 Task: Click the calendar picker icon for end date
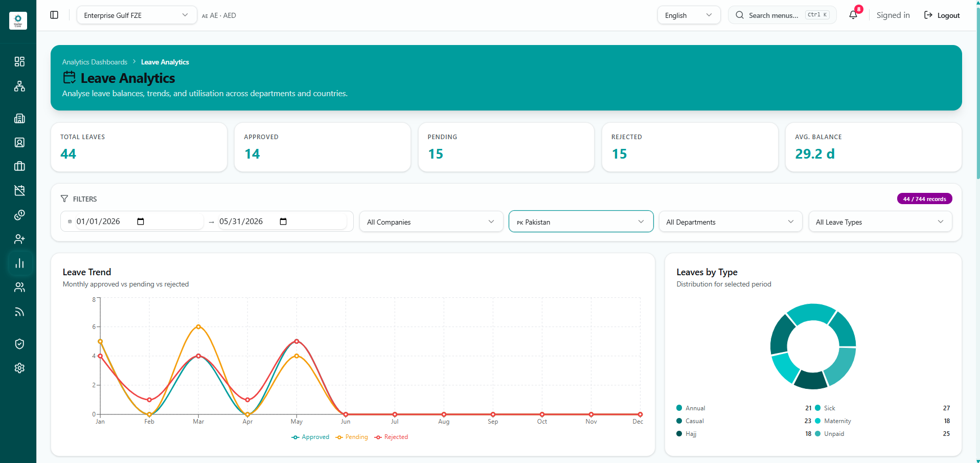click(283, 222)
